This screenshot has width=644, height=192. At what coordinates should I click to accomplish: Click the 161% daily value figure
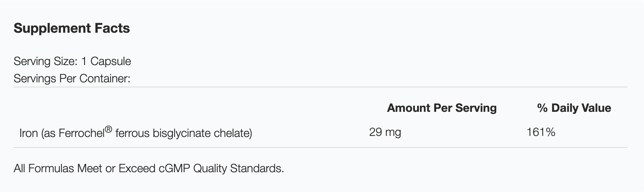(541, 132)
